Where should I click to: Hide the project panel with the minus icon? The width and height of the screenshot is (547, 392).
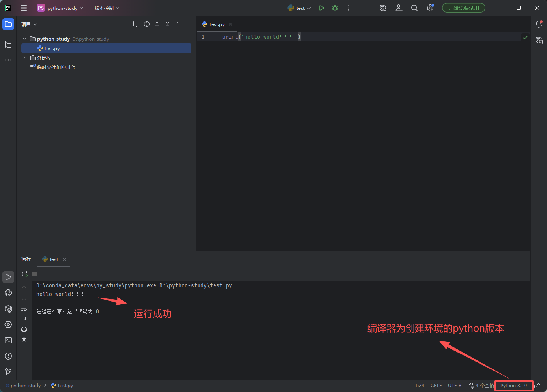(x=188, y=24)
